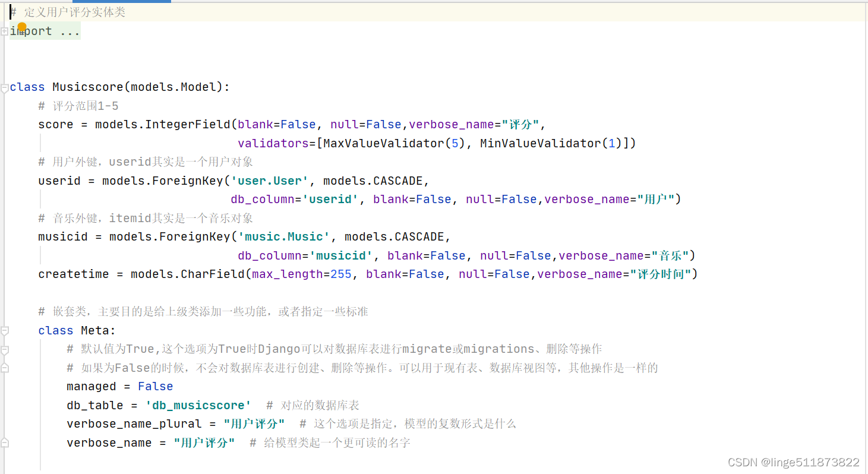Click verbose_name string "评分" on score line
The image size is (868, 474).
pos(520,125)
